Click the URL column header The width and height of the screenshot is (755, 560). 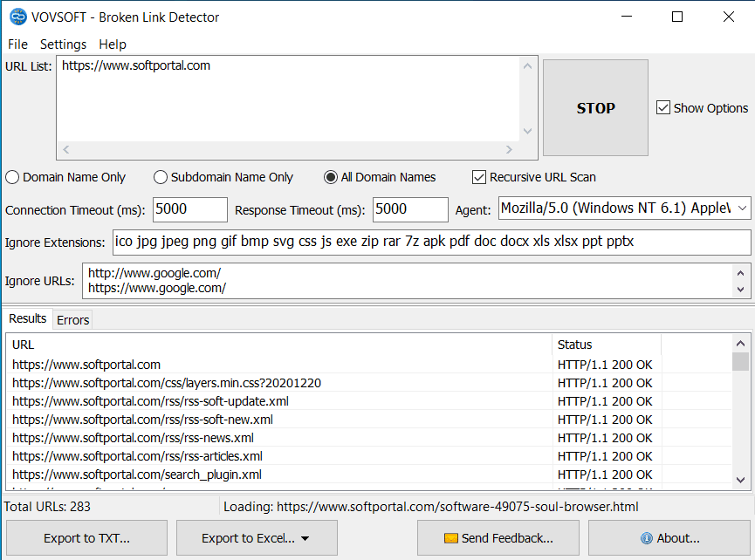click(x=279, y=345)
